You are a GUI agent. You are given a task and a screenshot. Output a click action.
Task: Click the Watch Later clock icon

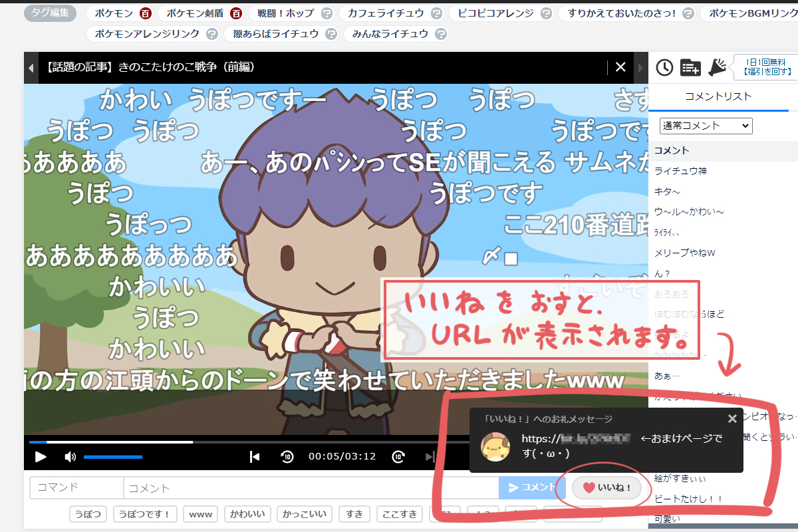(x=664, y=66)
